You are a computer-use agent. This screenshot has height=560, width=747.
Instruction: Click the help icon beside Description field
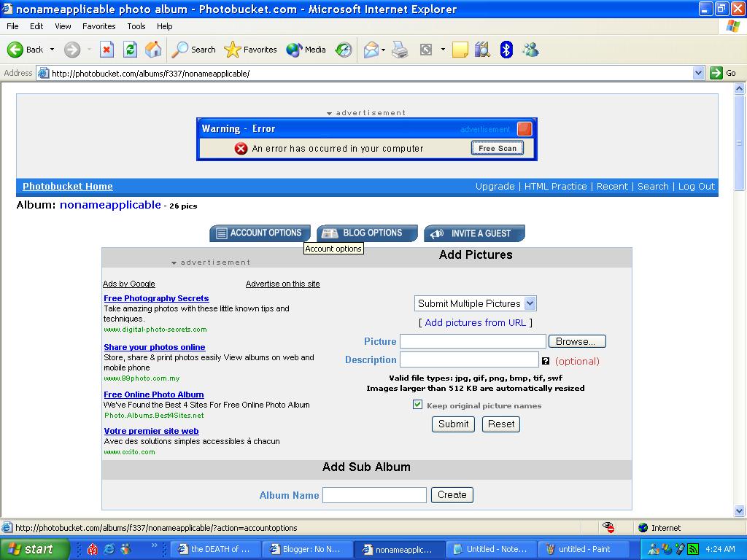point(546,361)
